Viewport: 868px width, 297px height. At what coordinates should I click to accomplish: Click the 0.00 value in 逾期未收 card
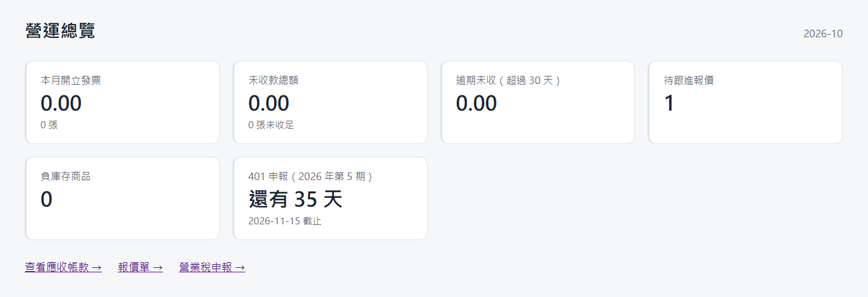(x=476, y=103)
